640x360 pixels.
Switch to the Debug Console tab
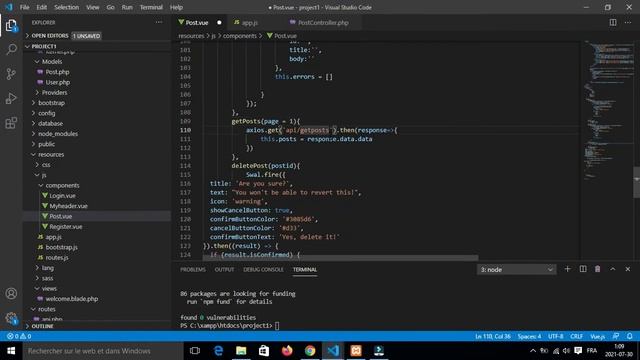click(263, 269)
